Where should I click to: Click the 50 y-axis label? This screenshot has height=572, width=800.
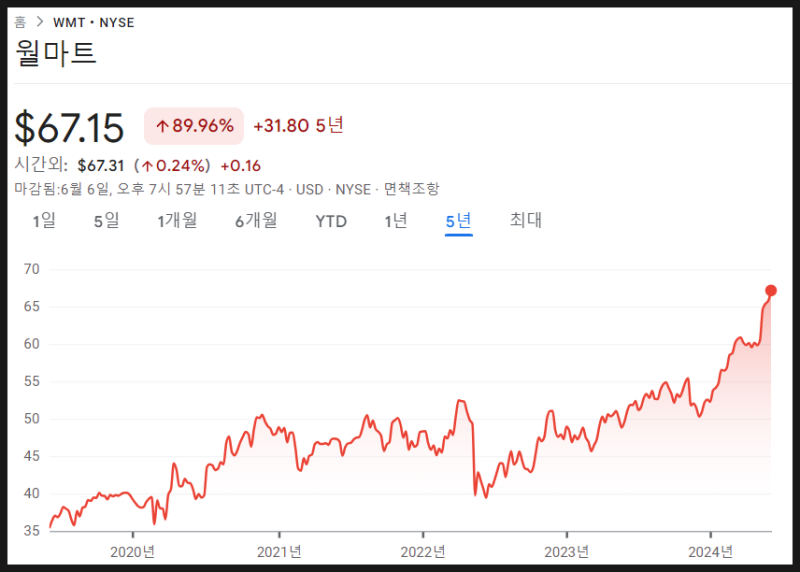[32, 418]
